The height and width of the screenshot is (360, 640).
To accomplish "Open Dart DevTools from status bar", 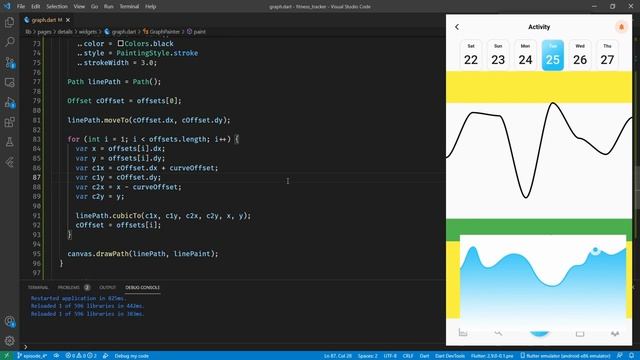I will (450, 356).
